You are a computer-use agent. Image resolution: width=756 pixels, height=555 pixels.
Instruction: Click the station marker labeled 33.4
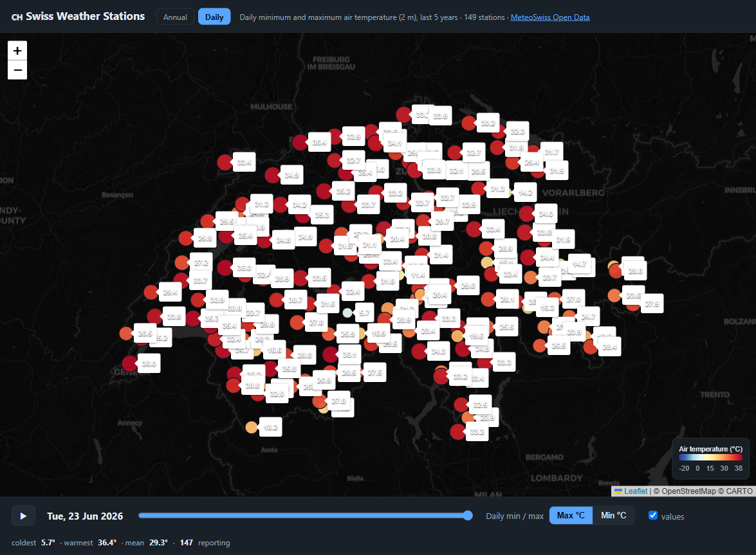pos(225,162)
